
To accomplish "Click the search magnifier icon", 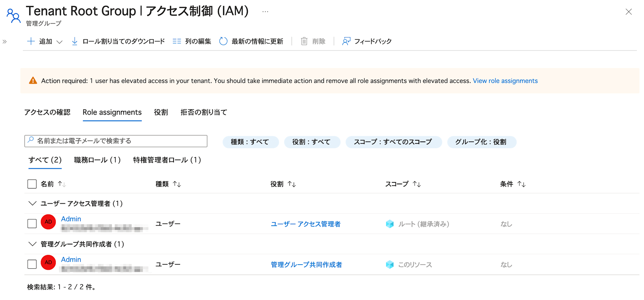I will point(31,140).
